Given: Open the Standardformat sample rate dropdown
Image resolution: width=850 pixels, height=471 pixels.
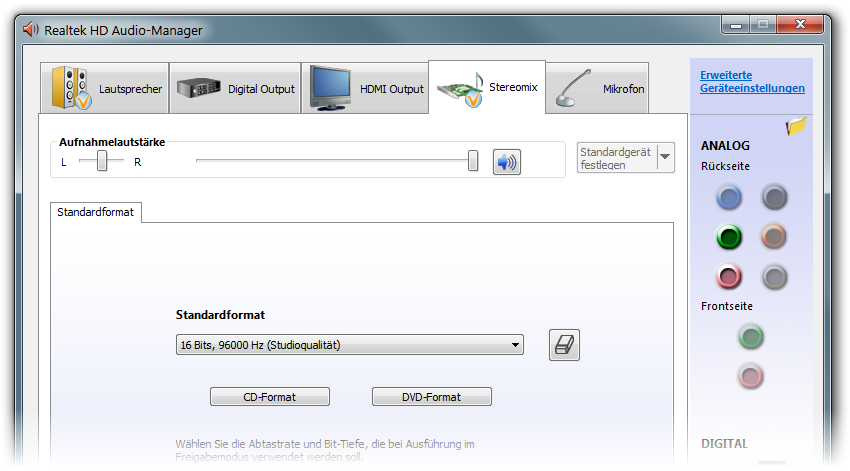Looking at the screenshot, I should [x=350, y=345].
